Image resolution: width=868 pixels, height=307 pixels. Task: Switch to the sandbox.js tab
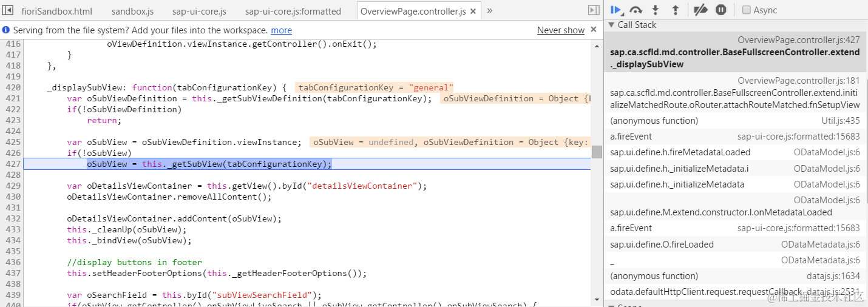pyautogui.click(x=132, y=11)
